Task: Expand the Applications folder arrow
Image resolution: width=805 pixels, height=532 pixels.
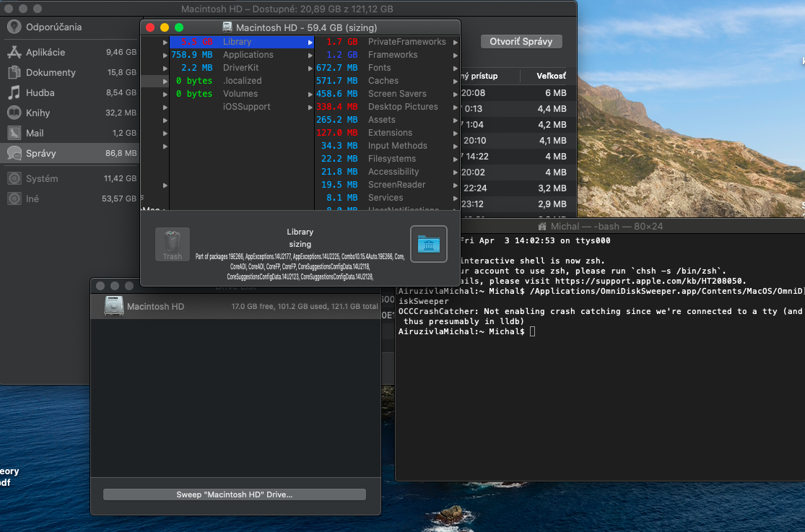Action: coord(310,55)
